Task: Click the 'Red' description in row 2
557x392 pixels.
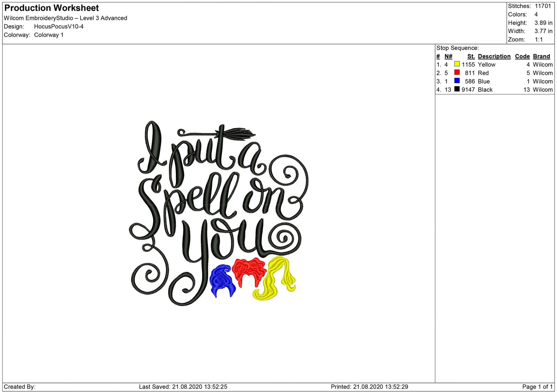Action: click(483, 73)
